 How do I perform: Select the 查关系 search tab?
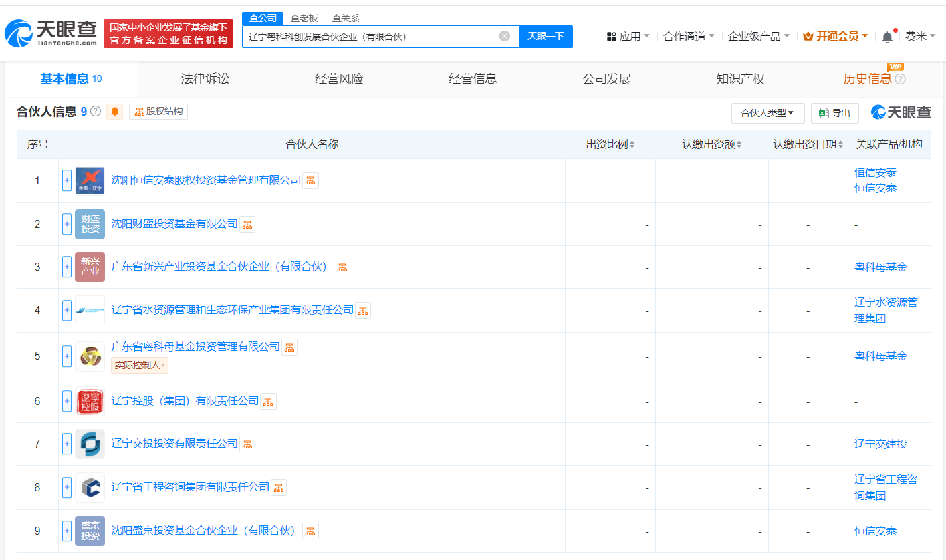click(346, 18)
